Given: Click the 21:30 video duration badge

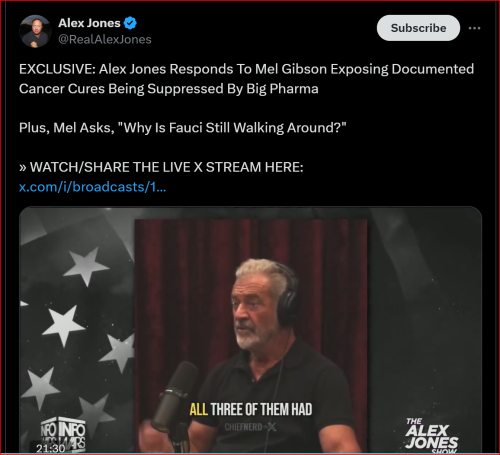Looking at the screenshot, I should pos(50,448).
